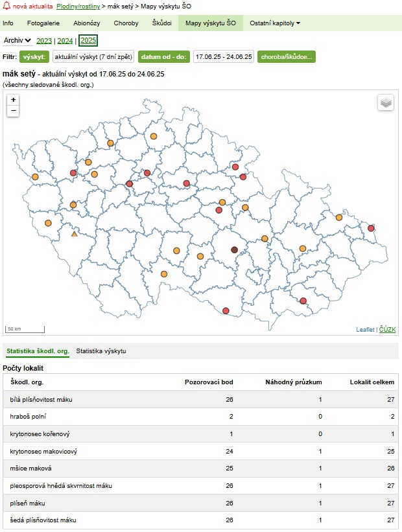
Task: Switch to Statistika výskytu tab
Action: [101, 351]
